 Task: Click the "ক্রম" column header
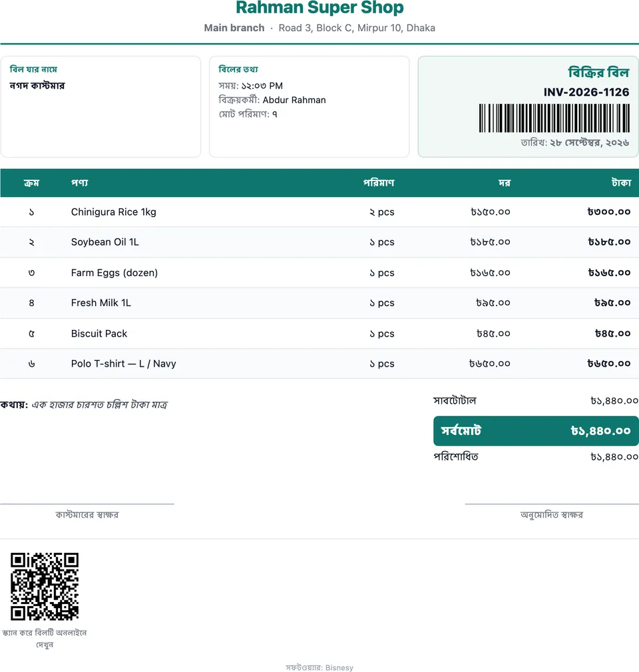pos(31,183)
